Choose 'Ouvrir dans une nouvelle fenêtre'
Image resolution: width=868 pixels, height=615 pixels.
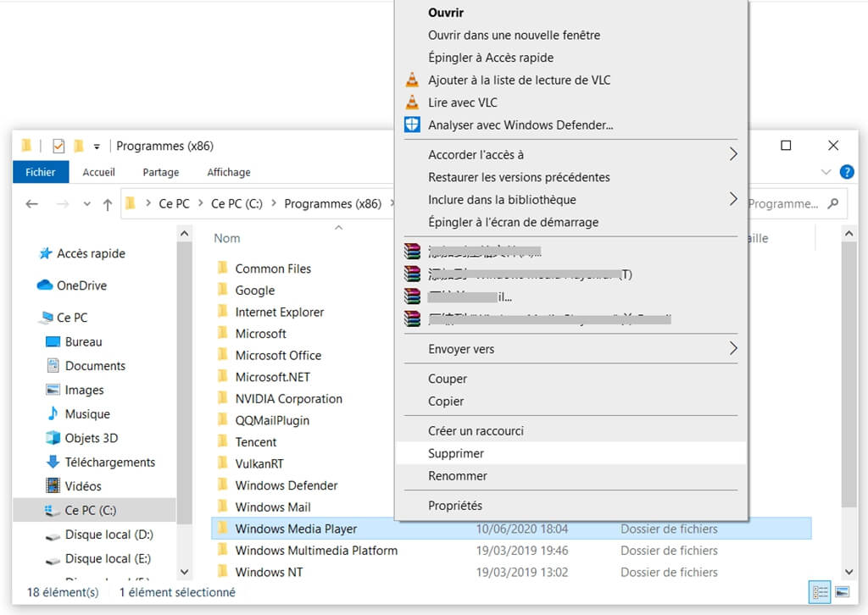point(570,35)
